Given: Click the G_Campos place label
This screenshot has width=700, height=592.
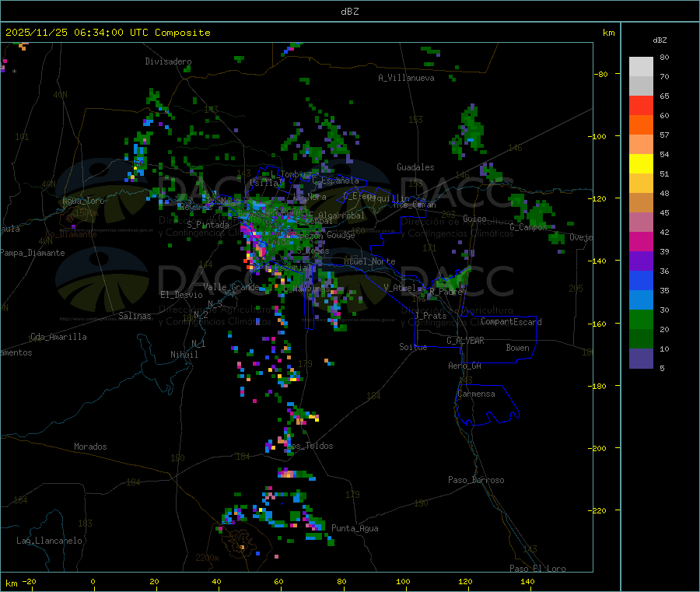Looking at the screenshot, I should pos(528,227).
